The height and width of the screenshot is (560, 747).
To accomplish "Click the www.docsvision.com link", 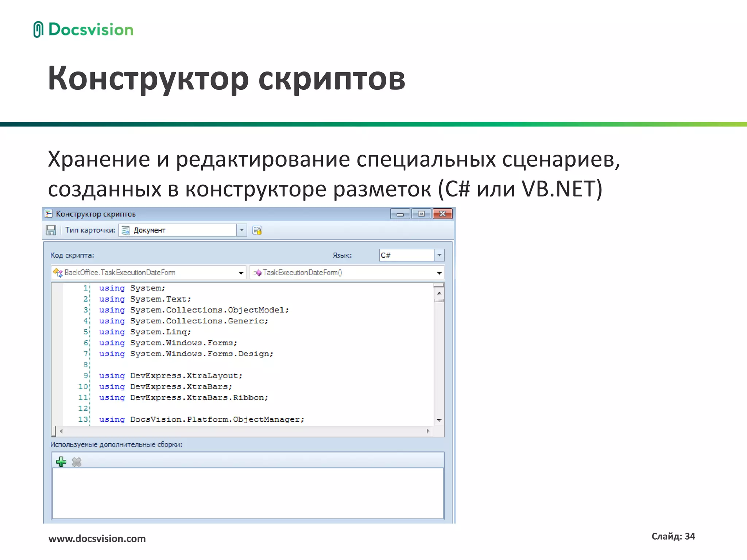I will 97,538.
